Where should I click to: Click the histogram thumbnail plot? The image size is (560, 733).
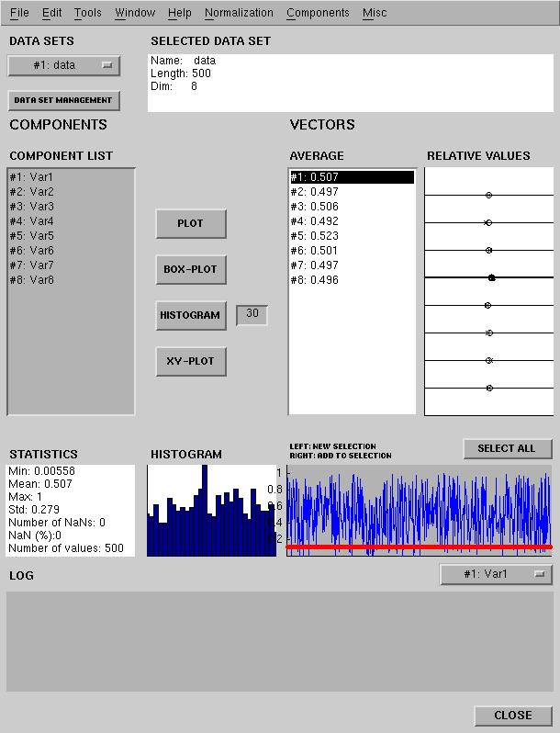pos(211,511)
